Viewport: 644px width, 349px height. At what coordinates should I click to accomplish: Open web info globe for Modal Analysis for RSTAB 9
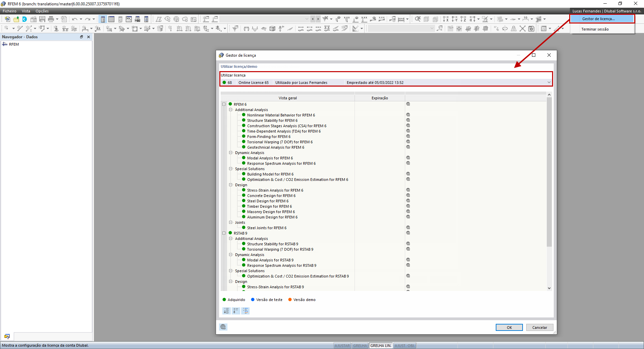click(408, 260)
